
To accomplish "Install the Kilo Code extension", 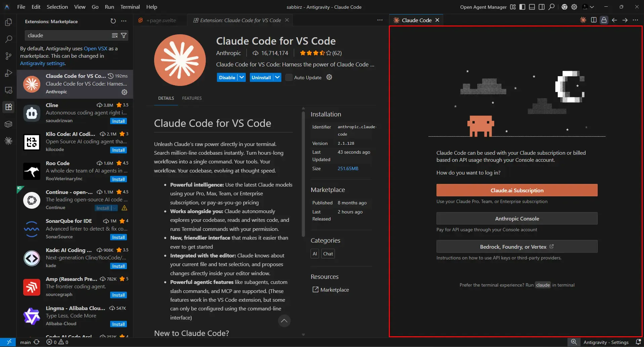I will point(119,150).
